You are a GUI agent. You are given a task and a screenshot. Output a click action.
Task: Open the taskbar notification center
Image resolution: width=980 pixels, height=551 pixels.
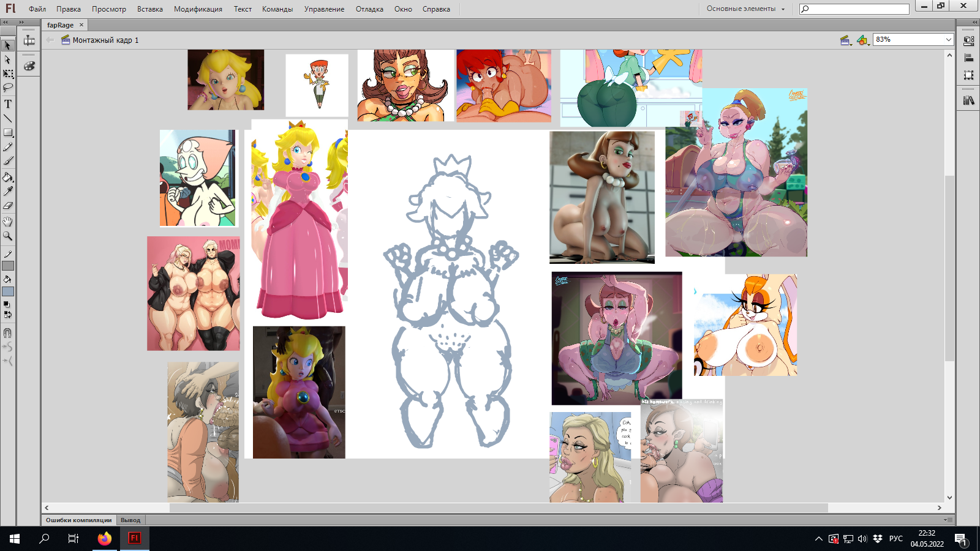click(x=960, y=539)
